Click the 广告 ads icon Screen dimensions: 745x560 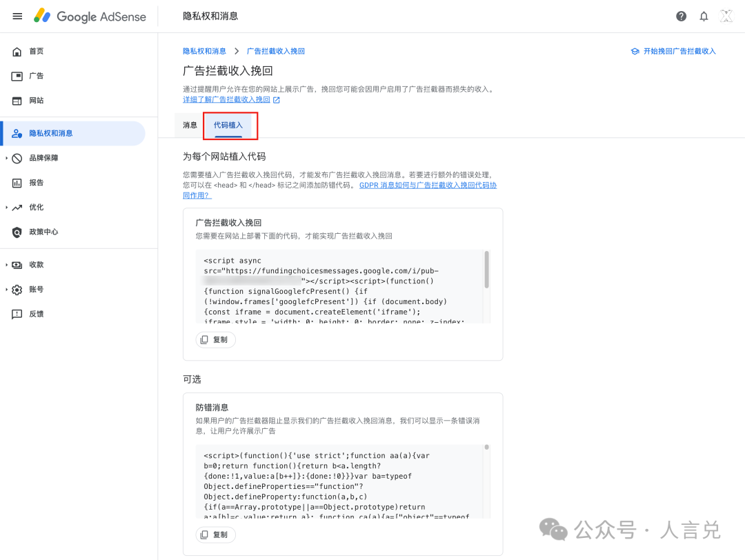tap(17, 76)
